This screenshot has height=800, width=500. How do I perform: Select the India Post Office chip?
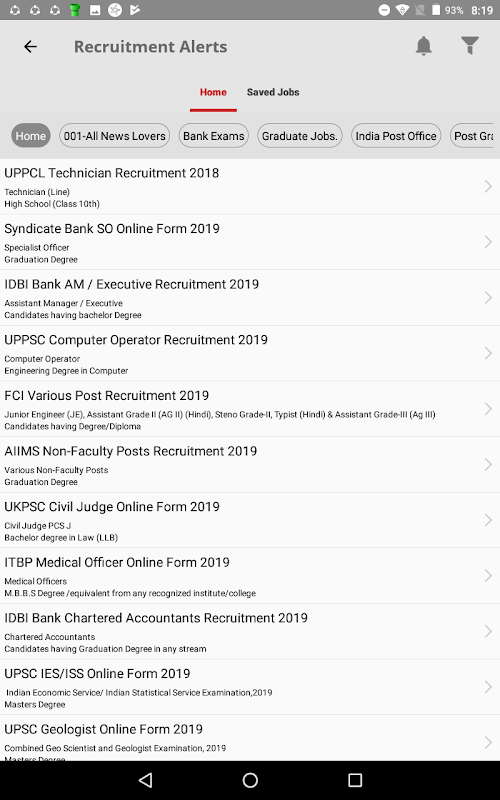(396, 136)
